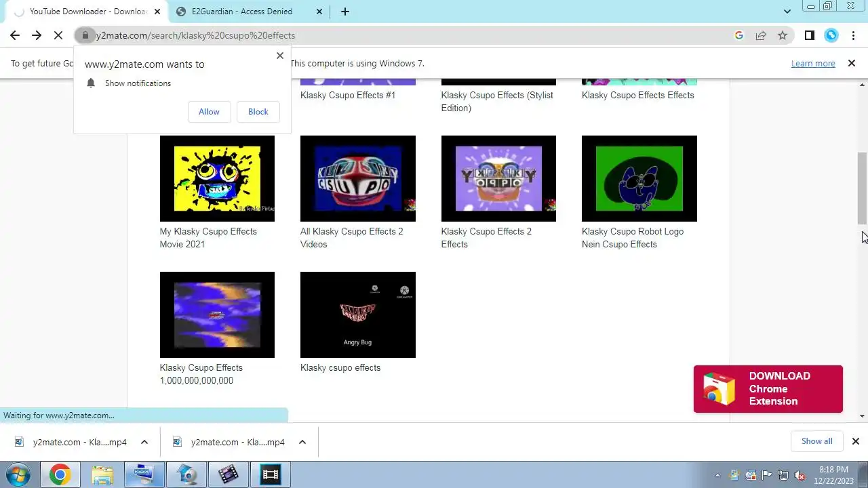
Task: Close the E2Guardian - Access Denied tab
Action: pyautogui.click(x=319, y=12)
